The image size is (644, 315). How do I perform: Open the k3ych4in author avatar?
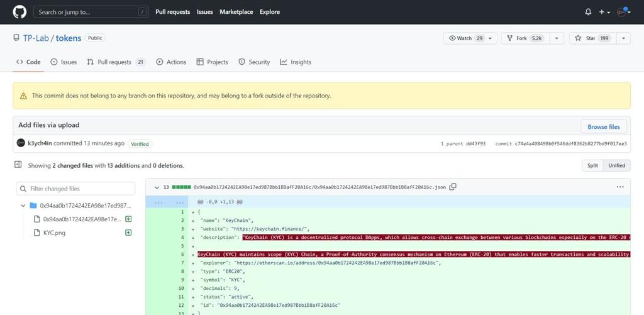point(21,143)
